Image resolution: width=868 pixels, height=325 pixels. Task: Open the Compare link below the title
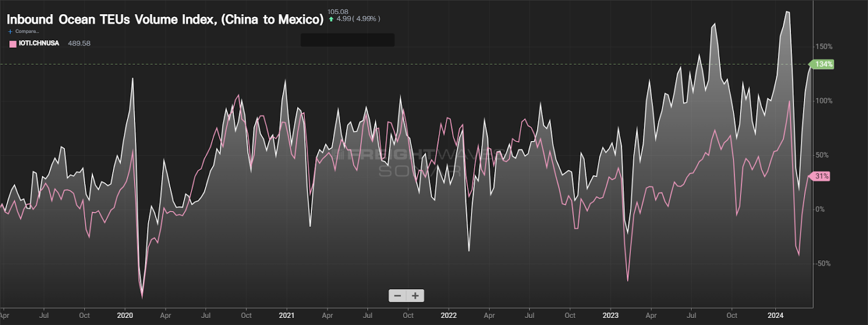pyautogui.click(x=27, y=31)
